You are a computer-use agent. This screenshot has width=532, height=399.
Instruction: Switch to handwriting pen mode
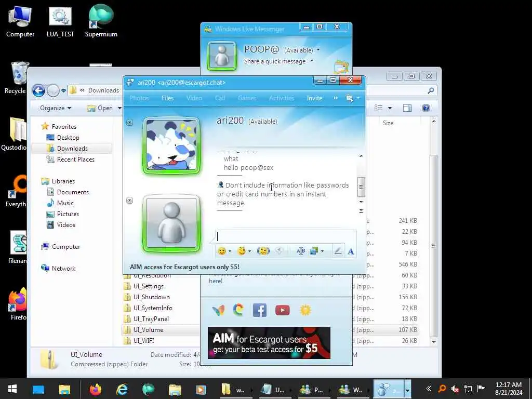click(x=338, y=251)
